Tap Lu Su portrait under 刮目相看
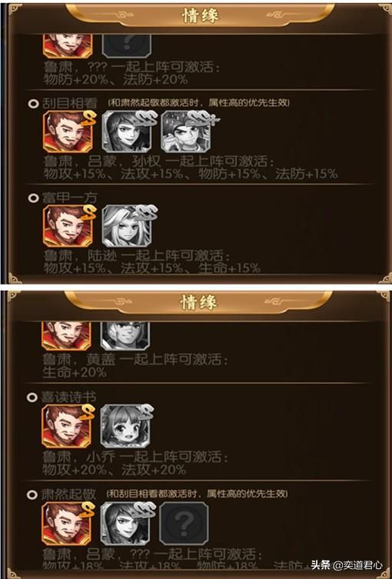The image size is (392, 579). (68, 132)
